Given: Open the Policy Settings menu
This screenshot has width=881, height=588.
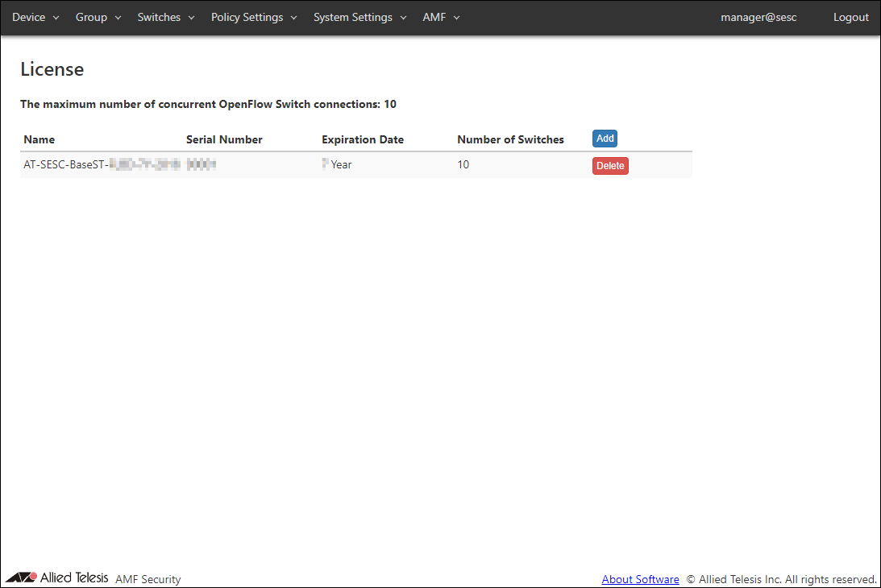Looking at the screenshot, I should 254,17.
